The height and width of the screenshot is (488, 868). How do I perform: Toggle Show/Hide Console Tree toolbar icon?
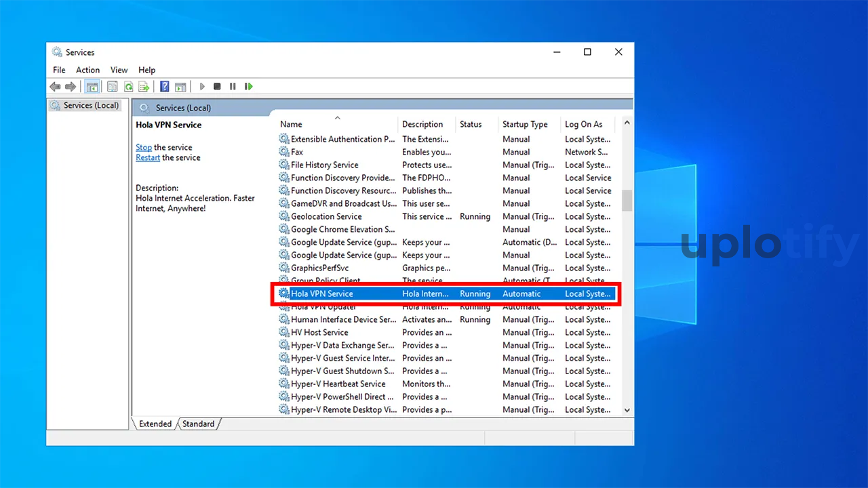pyautogui.click(x=92, y=87)
